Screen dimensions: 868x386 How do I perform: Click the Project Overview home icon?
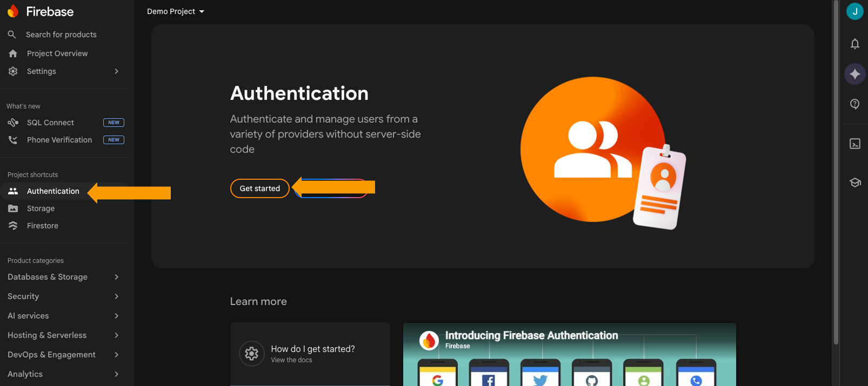[x=13, y=53]
